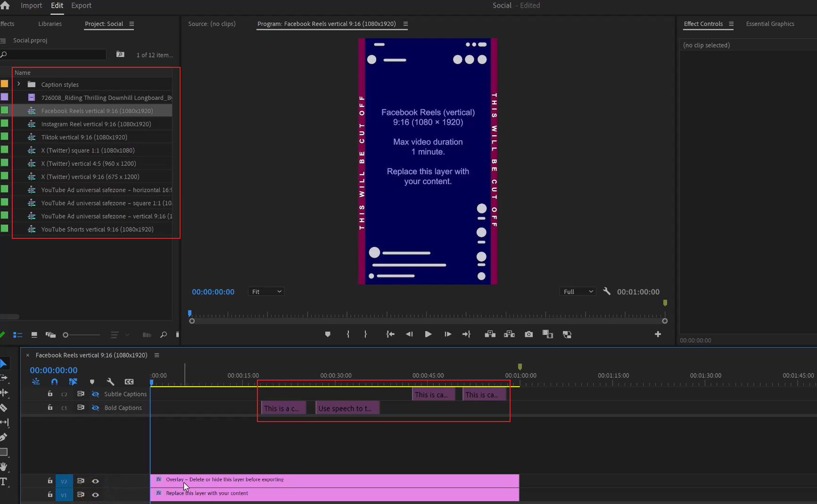Select the Track Select Forward tool
This screenshot has width=817, height=504.
pos(5,378)
